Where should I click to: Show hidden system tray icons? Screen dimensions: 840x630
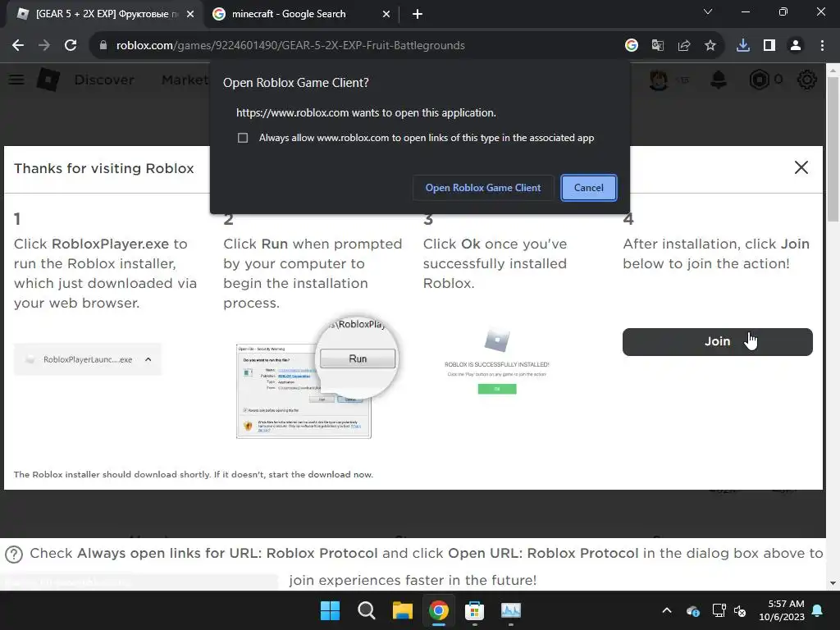coord(667,610)
